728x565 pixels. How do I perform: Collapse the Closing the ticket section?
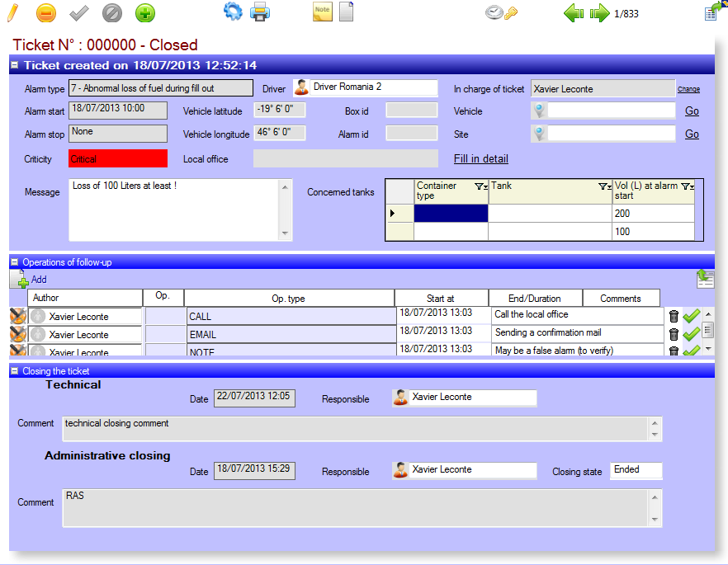pyautogui.click(x=15, y=371)
